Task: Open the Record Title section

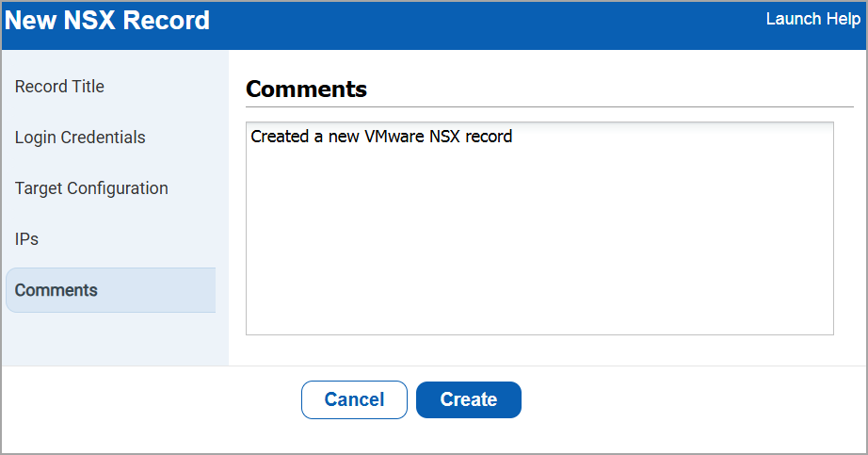Action: click(59, 87)
